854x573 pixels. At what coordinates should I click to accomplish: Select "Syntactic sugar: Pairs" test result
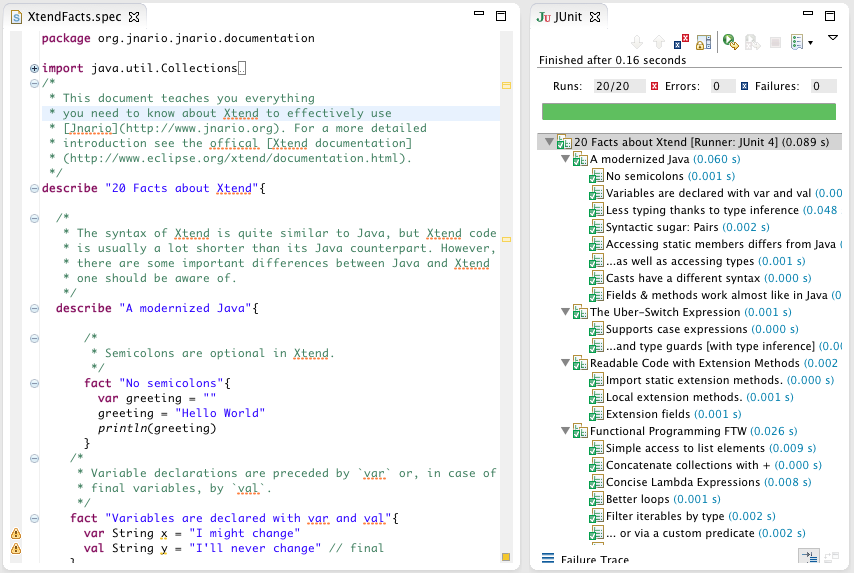coord(679,227)
